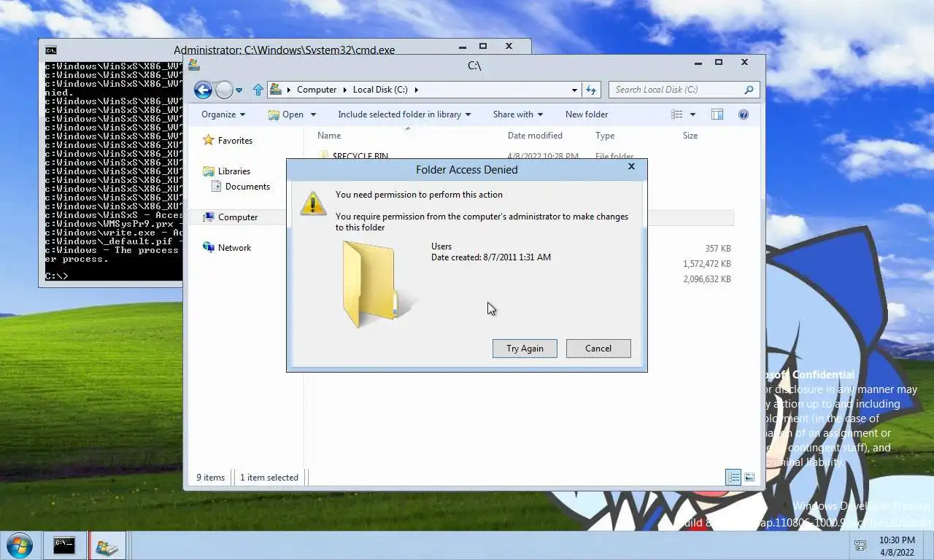Image resolution: width=934 pixels, height=560 pixels.
Task: Click Explorer window title bar icon
Action: pyautogui.click(x=194, y=65)
